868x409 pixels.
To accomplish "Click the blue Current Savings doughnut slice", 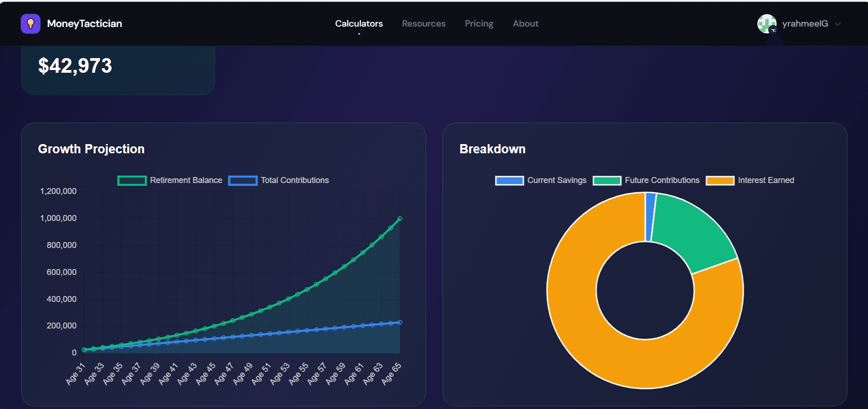I will [x=650, y=217].
